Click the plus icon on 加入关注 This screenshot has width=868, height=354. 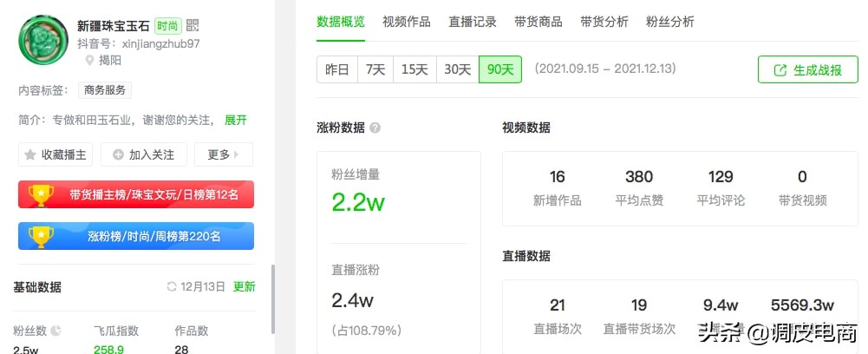coord(118,154)
